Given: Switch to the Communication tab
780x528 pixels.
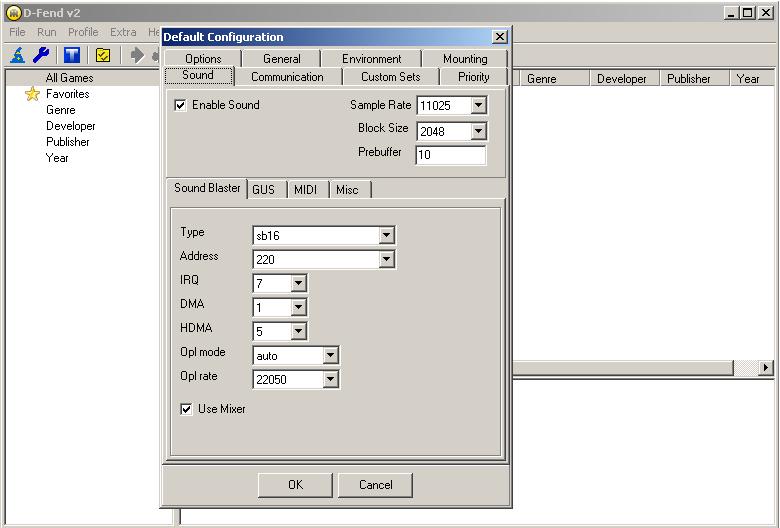Looking at the screenshot, I should [287, 77].
